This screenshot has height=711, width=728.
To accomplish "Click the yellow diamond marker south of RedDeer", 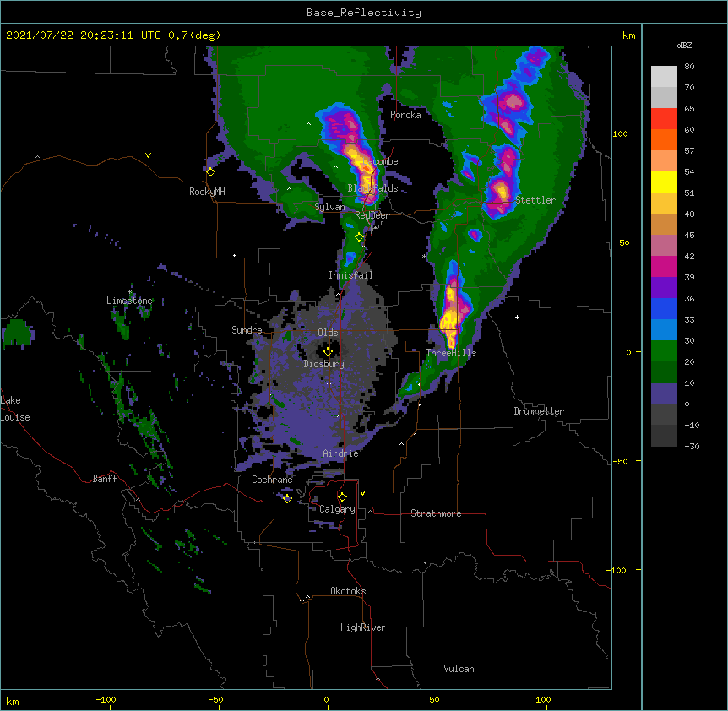I will coord(360,237).
